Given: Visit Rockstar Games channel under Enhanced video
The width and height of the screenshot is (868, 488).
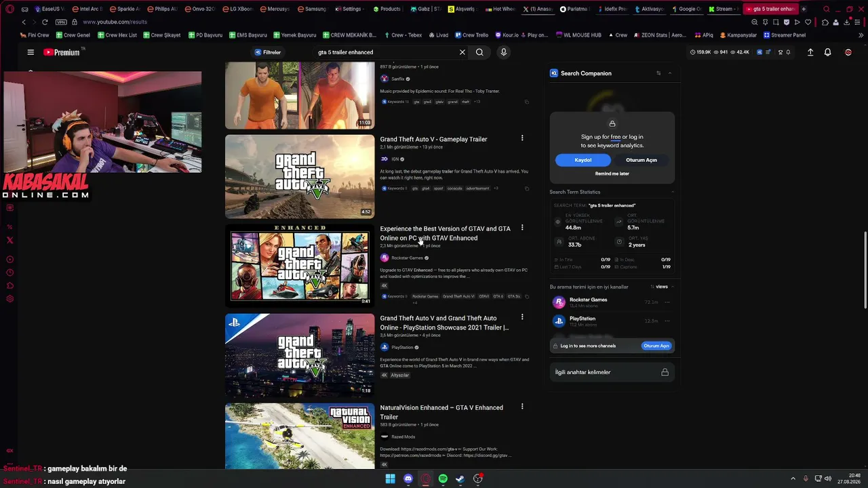Looking at the screenshot, I should pyautogui.click(x=406, y=258).
